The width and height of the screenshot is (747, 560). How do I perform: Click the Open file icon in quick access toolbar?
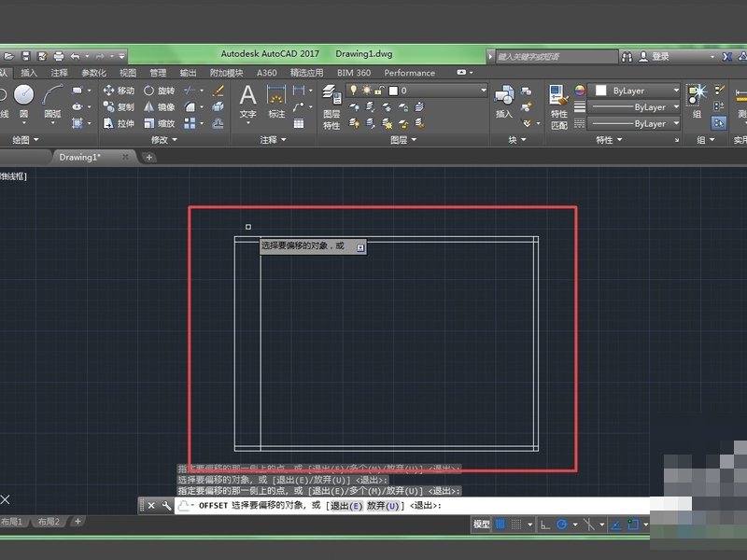(9, 57)
